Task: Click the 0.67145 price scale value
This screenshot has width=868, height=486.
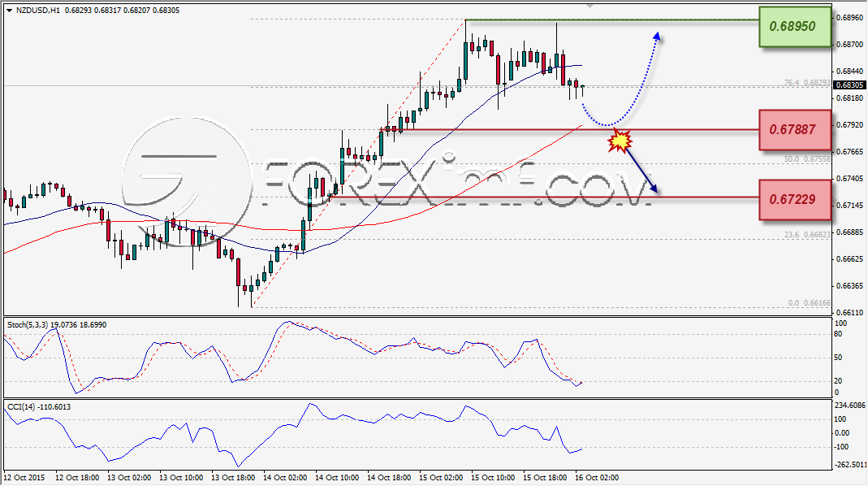Action: [849, 206]
